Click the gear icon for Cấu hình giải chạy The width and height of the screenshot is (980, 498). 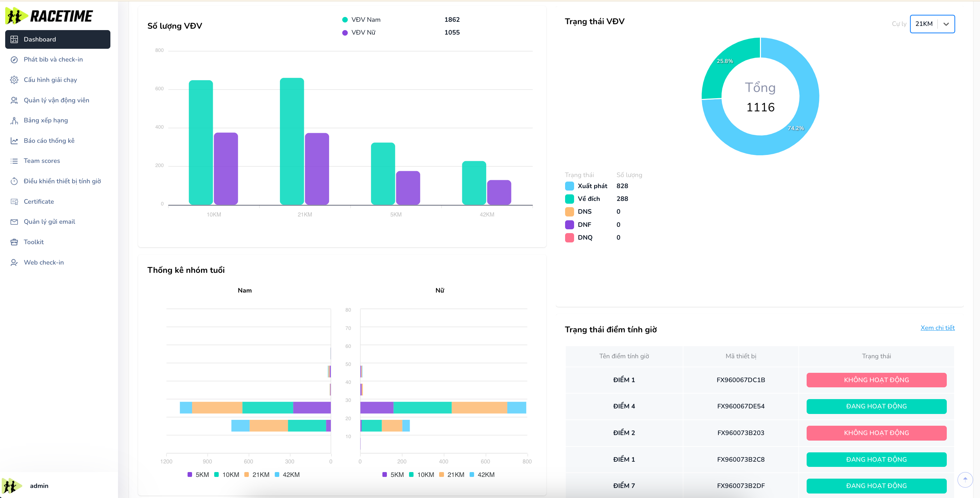pos(14,80)
